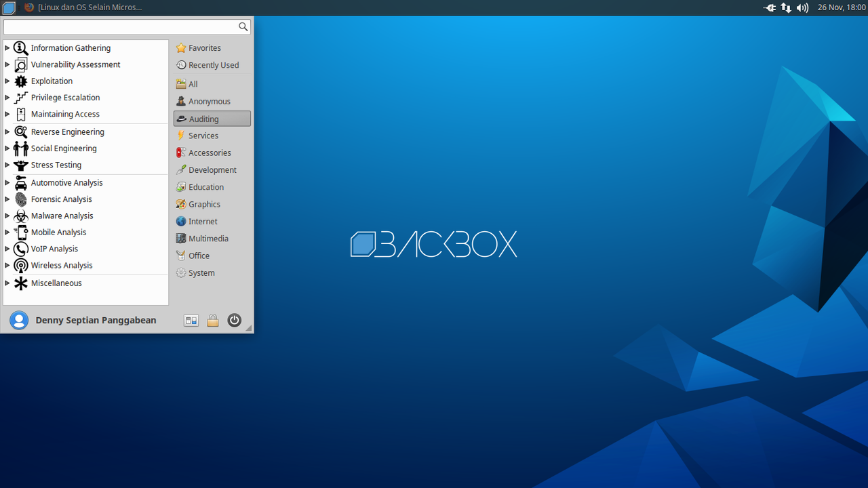Click the Automotive Analysis label
868x488 pixels.
pos(67,183)
